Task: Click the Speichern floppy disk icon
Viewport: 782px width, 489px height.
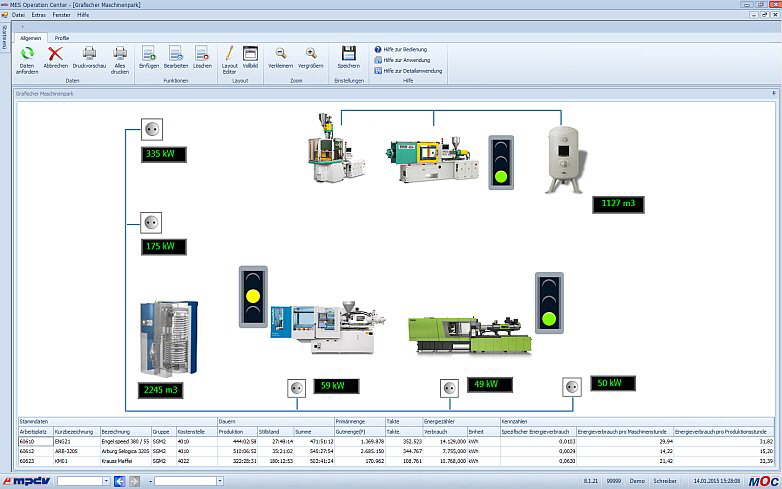Action: [349, 53]
